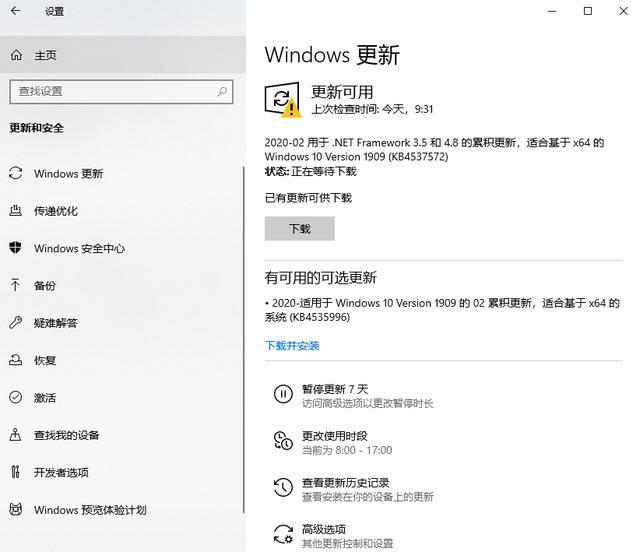Screen dimensions: 640x552
Task: Select 疑难解答 in sidebar
Action: pyautogui.click(x=122, y=323)
